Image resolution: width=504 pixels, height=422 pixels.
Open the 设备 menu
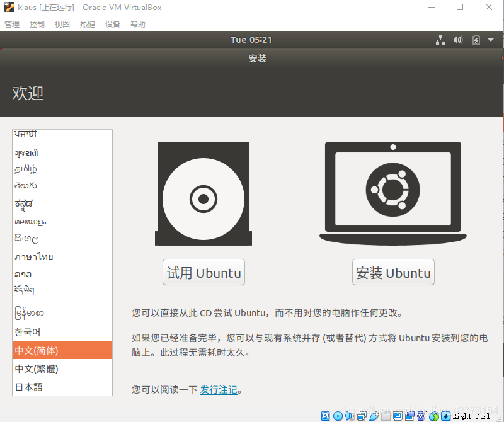[x=113, y=24]
